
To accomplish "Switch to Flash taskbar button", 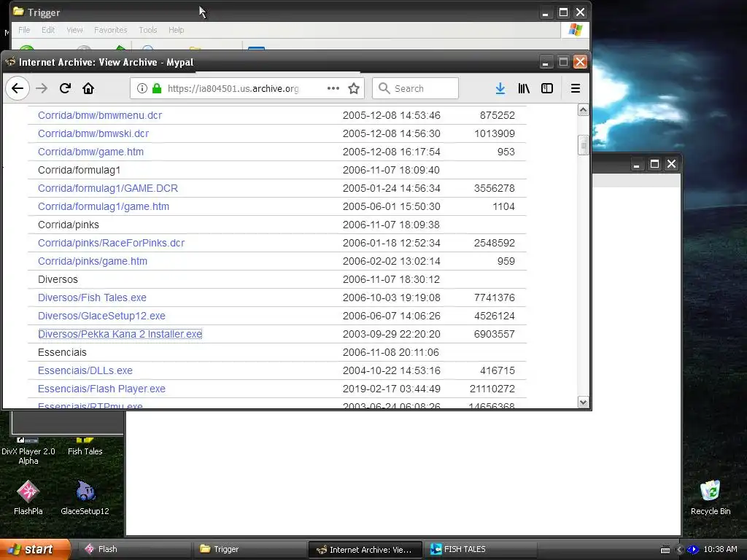I will click(x=133, y=549).
